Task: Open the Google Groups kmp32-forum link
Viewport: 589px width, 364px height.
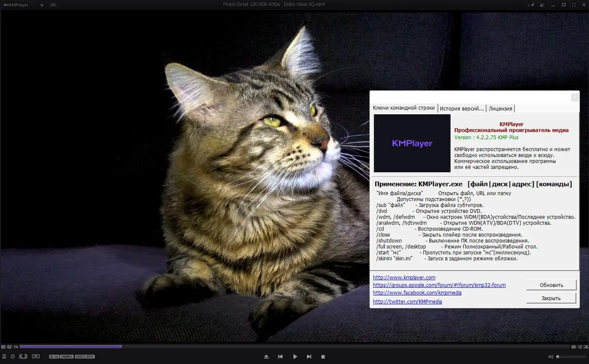Action: 439,285
